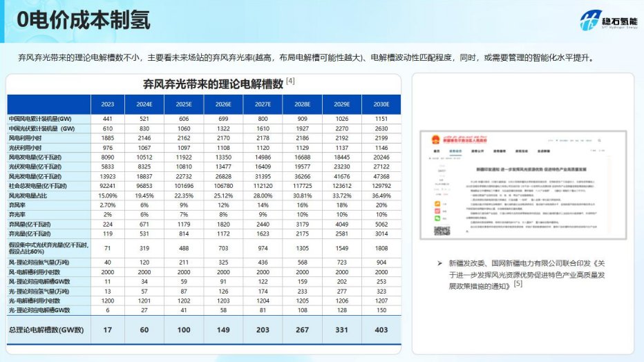Select the 2026E column header
This screenshot has height=362, width=644.
tap(222, 104)
